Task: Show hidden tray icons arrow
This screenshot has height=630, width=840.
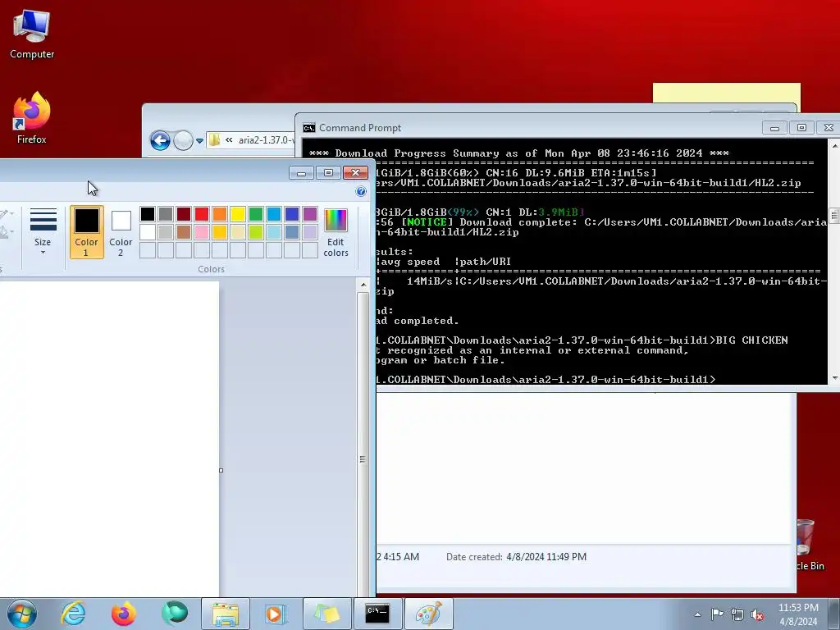Action: coord(697,614)
